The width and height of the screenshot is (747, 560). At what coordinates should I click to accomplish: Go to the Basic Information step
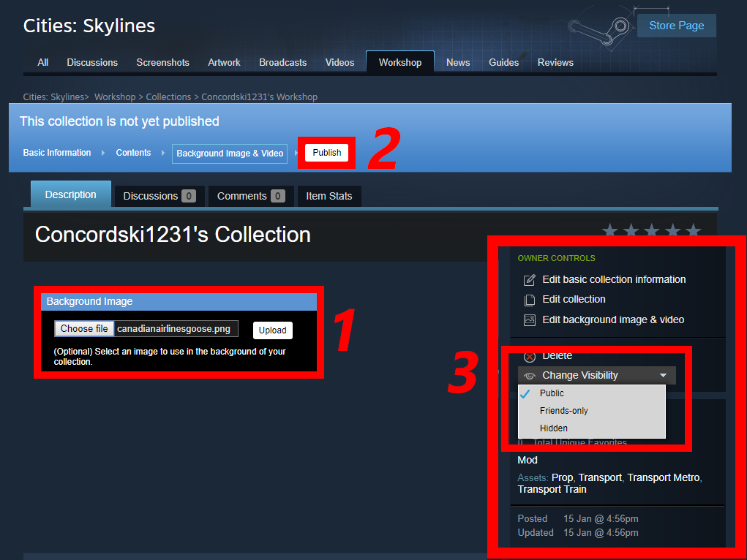click(56, 153)
